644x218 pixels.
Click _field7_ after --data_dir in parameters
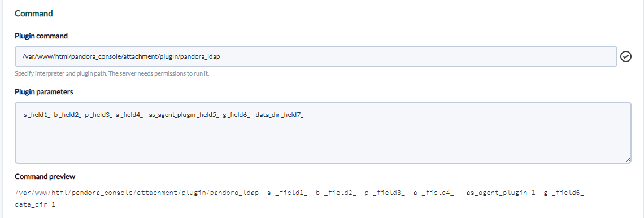tap(292, 116)
